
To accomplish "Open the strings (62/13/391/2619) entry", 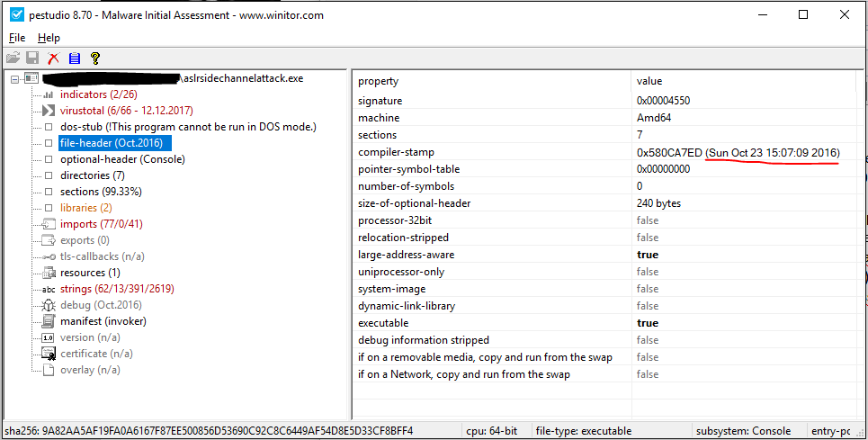I will coord(117,289).
